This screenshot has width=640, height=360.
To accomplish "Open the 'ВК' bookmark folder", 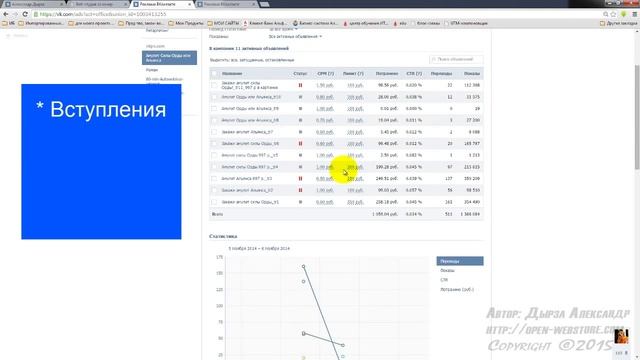I will click(8, 23).
